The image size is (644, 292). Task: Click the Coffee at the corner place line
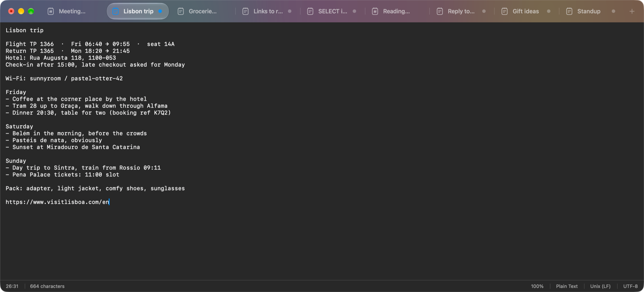[76, 99]
